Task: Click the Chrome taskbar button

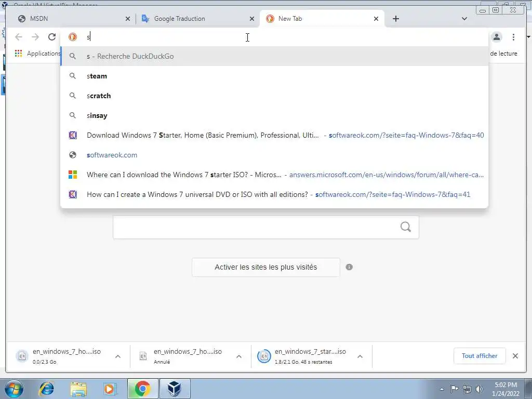Action: pyautogui.click(x=142, y=389)
